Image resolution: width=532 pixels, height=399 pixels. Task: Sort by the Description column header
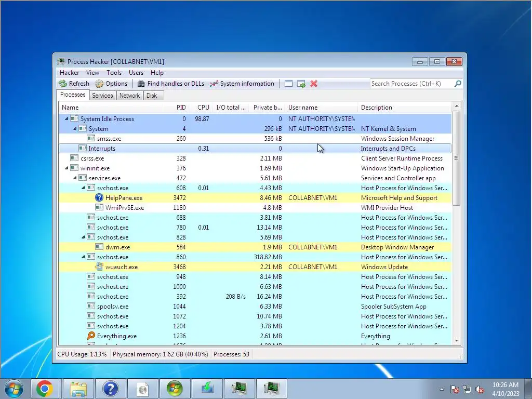(405, 108)
